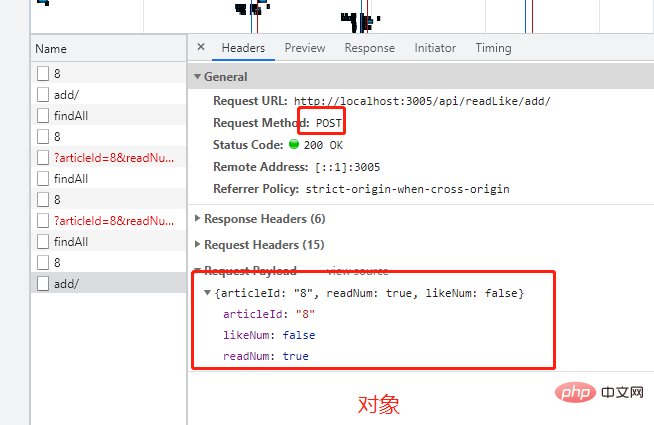Select the Request Method label
The image size is (654, 425).
click(261, 123)
